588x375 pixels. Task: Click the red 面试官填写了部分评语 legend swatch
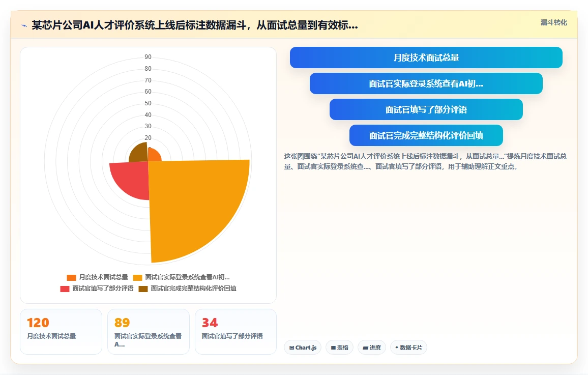click(x=65, y=289)
